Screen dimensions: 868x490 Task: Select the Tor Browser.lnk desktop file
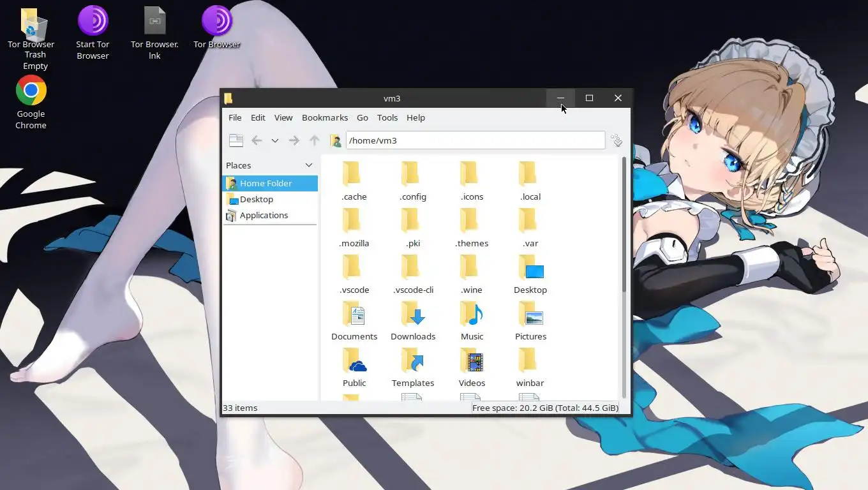[x=154, y=33]
